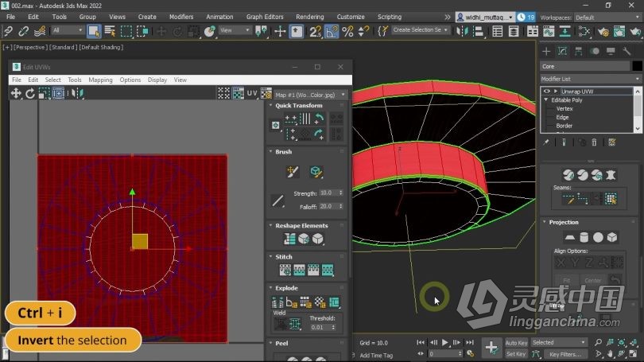The image size is (644, 362).
Task: Toggle 2.5D Snaps button
Action: click(x=316, y=31)
